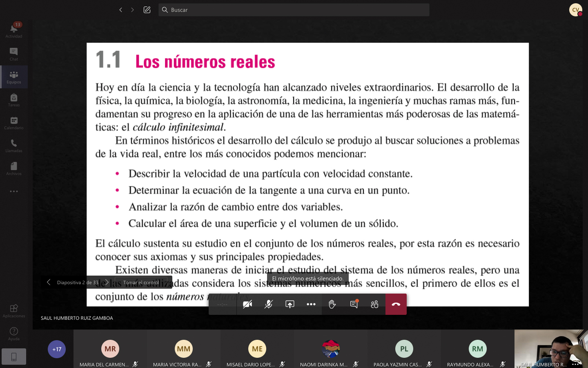Select MISAEL DARIO LOPE participant tile

click(257, 349)
